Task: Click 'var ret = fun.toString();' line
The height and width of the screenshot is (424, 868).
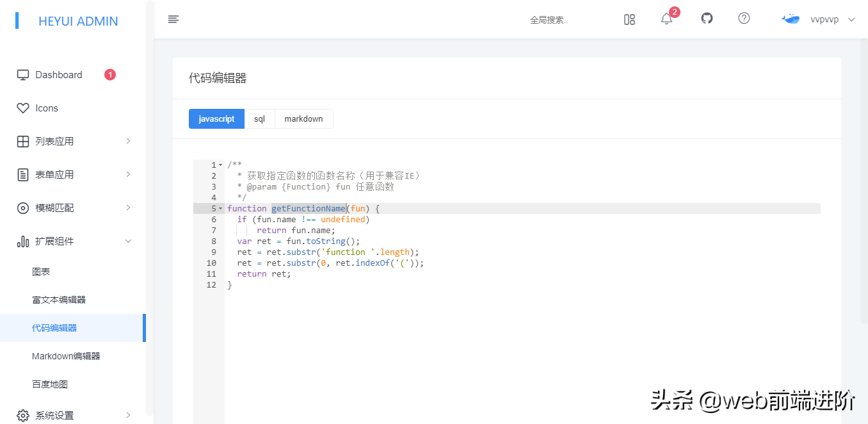Action: (x=298, y=241)
